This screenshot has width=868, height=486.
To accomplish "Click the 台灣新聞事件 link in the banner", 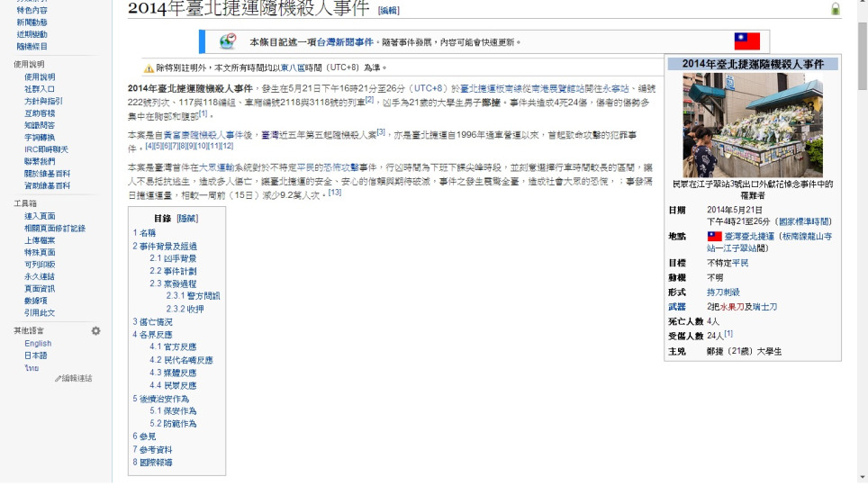I will [345, 42].
